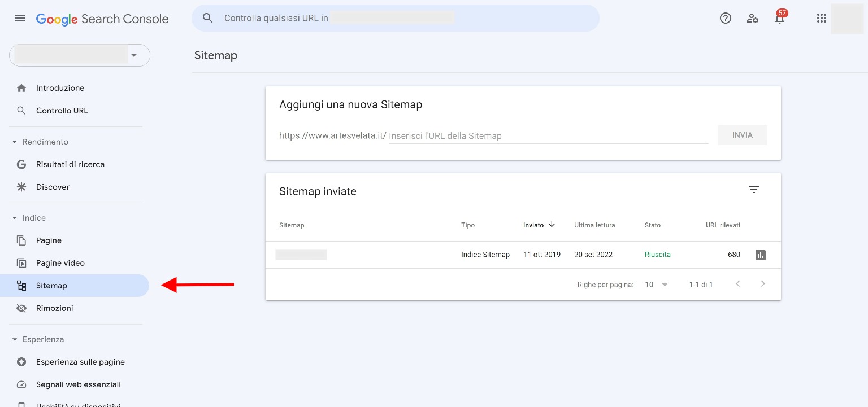Click the Google G icon for Risultati di ricerca
The height and width of the screenshot is (407, 868).
click(21, 164)
